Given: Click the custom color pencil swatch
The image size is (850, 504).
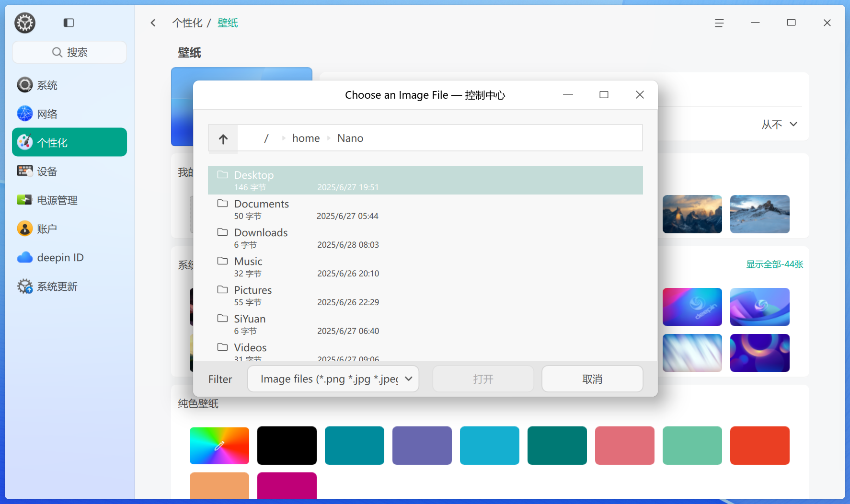Looking at the screenshot, I should pyautogui.click(x=219, y=446).
